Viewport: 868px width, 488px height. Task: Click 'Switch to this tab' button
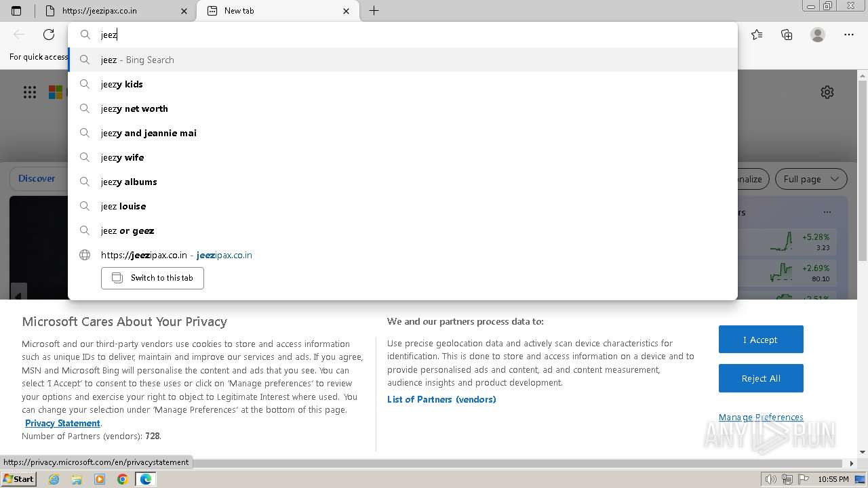pyautogui.click(x=153, y=278)
